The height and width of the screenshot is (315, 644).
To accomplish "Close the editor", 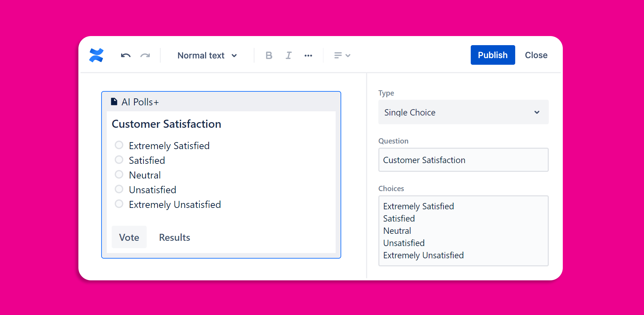I will point(536,55).
